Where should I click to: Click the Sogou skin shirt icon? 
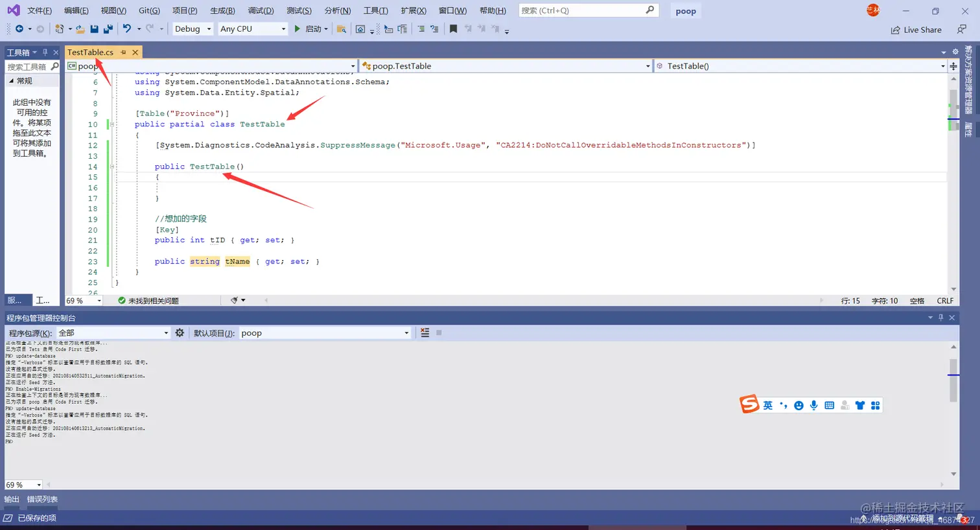(x=860, y=406)
